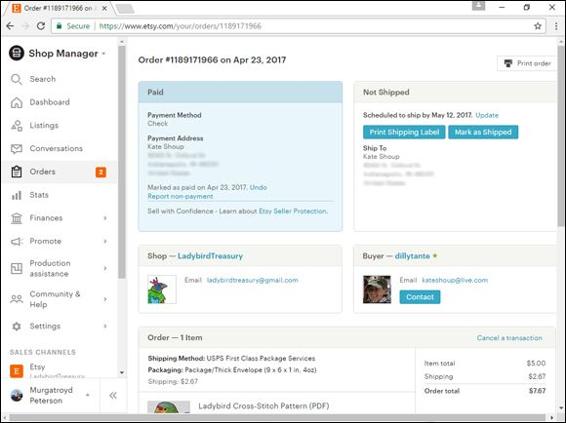Screen dimensions: 566x423
Task: Click the Stats bar chart icon
Action: tap(16, 195)
